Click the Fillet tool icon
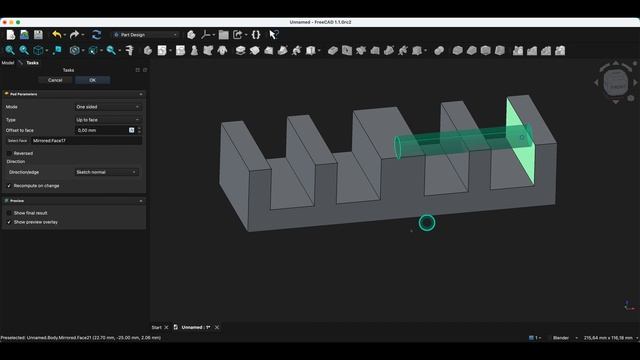The height and width of the screenshot is (360, 640). click(x=458, y=50)
